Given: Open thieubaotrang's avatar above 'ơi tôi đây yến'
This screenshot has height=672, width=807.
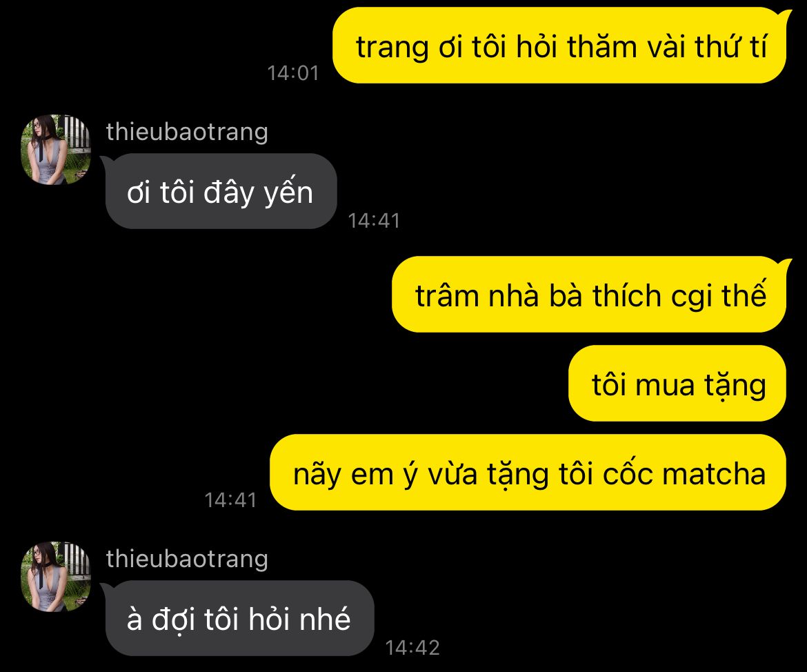Looking at the screenshot, I should coord(56,149).
